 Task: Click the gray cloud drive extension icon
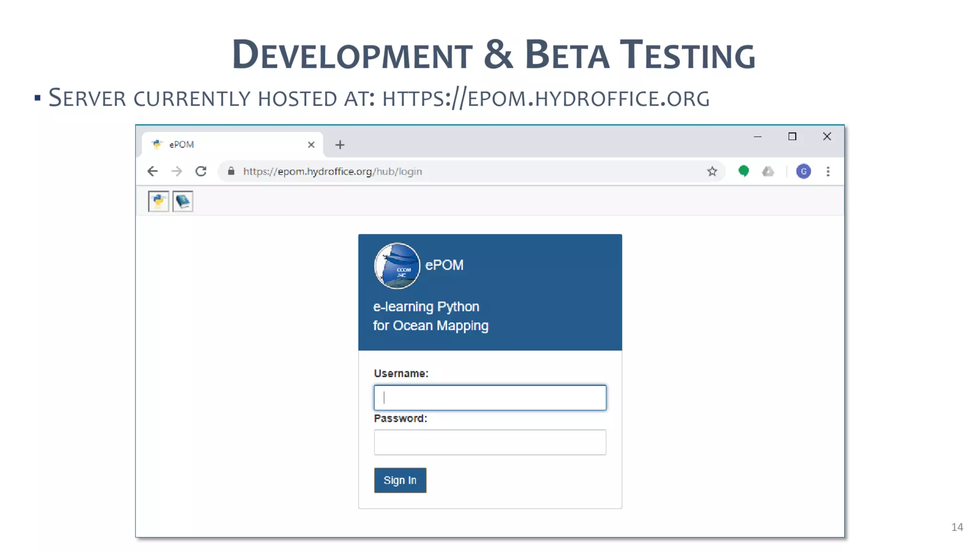tap(768, 171)
